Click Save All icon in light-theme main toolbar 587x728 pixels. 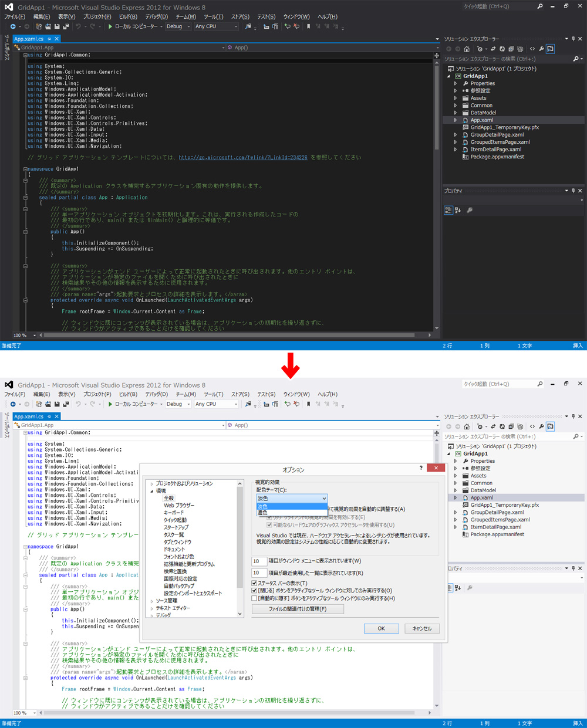tap(66, 404)
